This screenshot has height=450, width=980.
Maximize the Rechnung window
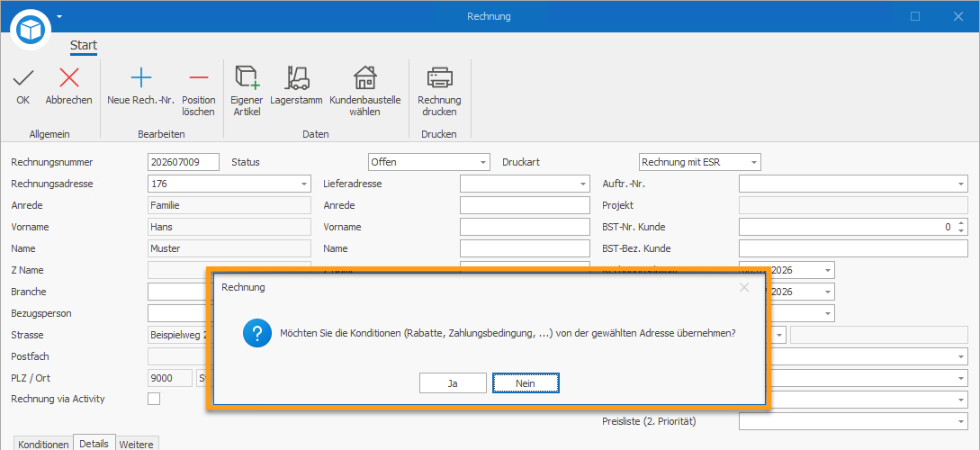click(915, 16)
